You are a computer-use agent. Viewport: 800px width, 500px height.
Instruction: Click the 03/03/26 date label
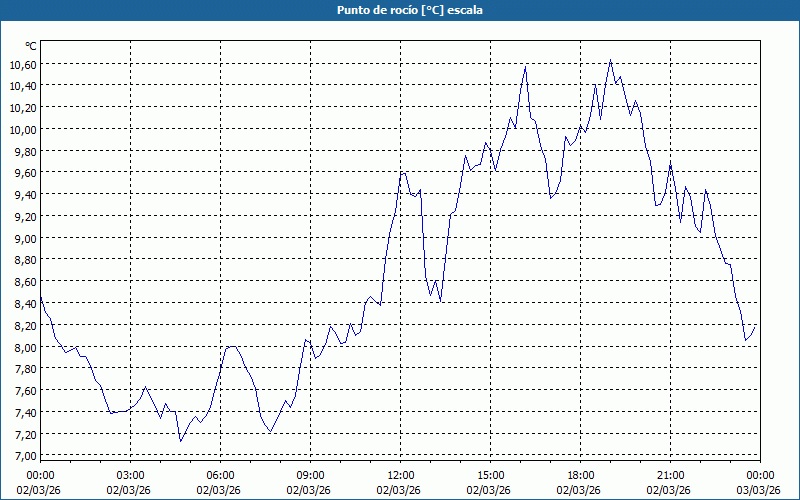[x=760, y=490]
